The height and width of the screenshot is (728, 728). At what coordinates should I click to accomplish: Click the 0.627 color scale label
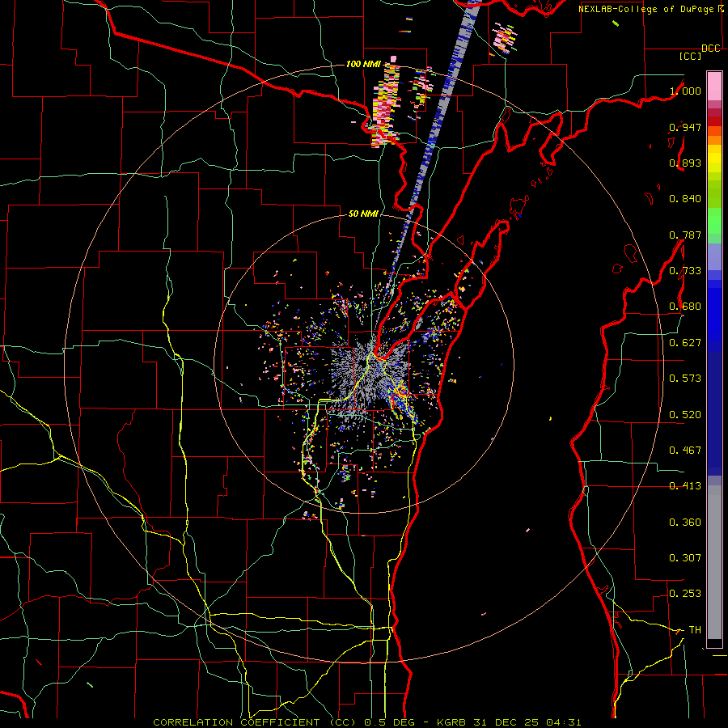(685, 342)
